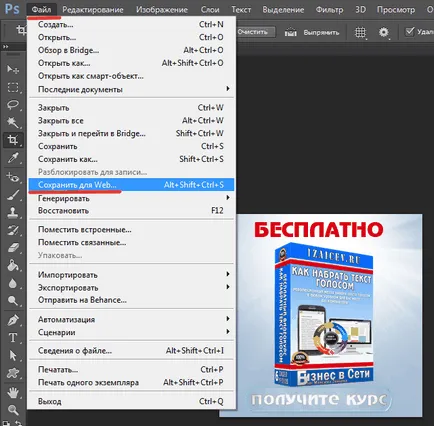This screenshot has width=434, height=426.
Task: Select the Crop tool in toolbox
Action: coord(13,140)
